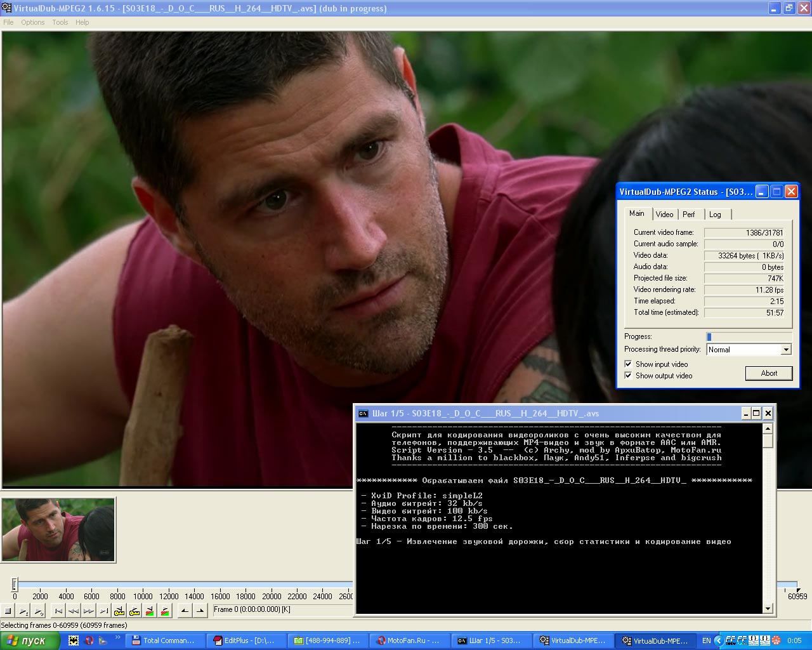
Task: Switch to EditPlus in the taskbar
Action: point(248,640)
